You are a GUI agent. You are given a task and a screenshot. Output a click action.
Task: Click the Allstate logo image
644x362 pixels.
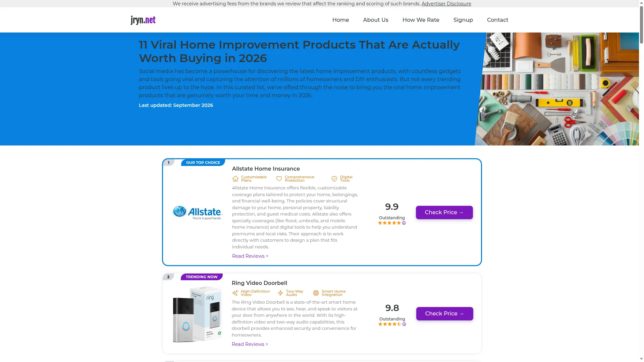(x=198, y=213)
